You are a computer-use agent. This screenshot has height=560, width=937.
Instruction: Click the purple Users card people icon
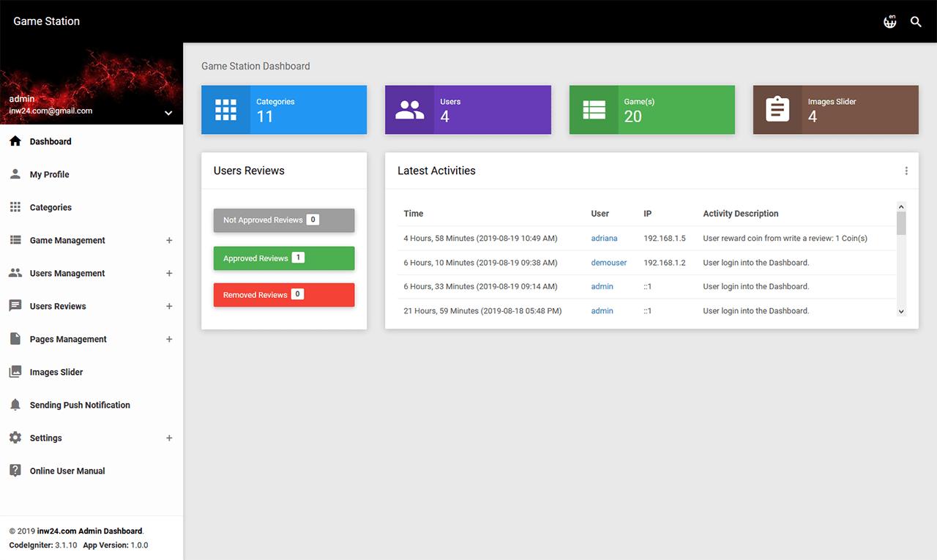[410, 110]
